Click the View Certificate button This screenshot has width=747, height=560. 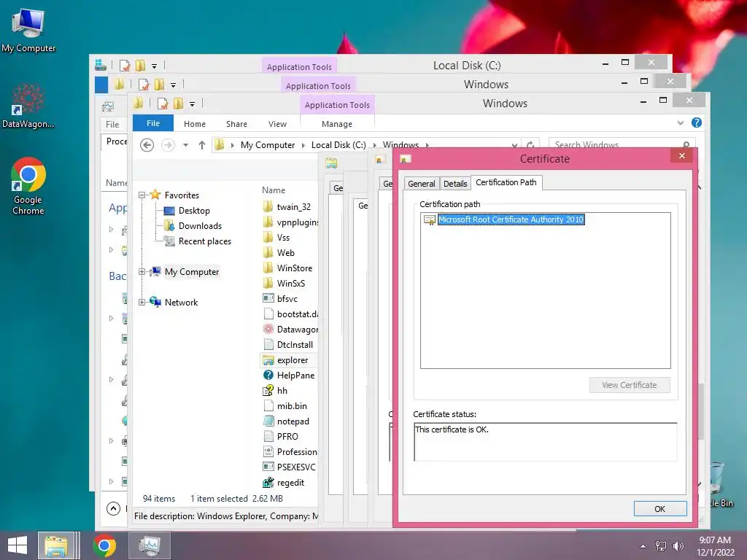[x=630, y=385]
